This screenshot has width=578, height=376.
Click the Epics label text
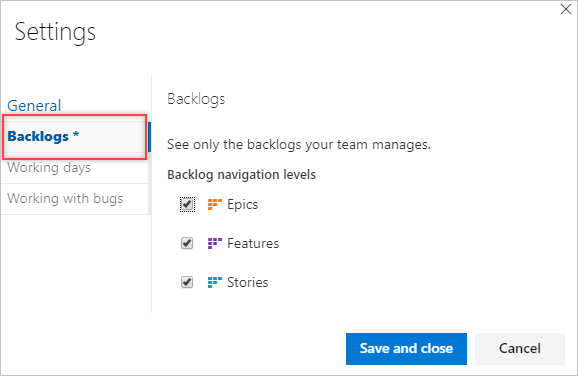click(243, 205)
